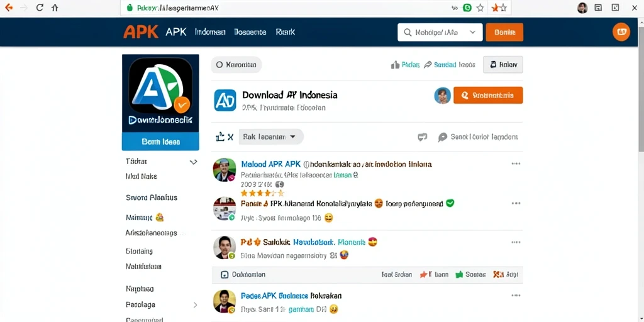Click the star rating under 'Malood APR APK' post
This screenshot has width=644, height=322.
tap(262, 193)
